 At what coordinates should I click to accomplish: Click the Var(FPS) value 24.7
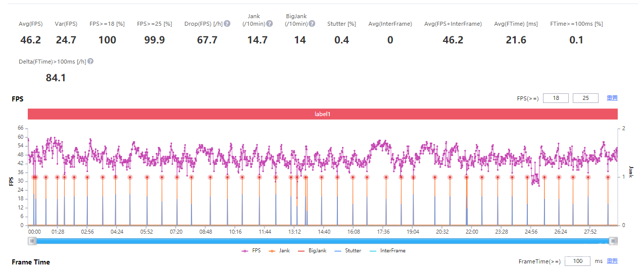[66, 40]
